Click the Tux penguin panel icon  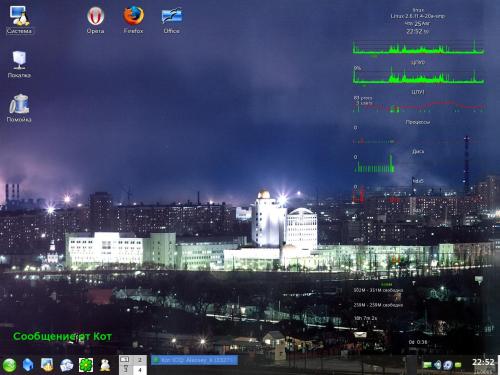click(x=105, y=365)
